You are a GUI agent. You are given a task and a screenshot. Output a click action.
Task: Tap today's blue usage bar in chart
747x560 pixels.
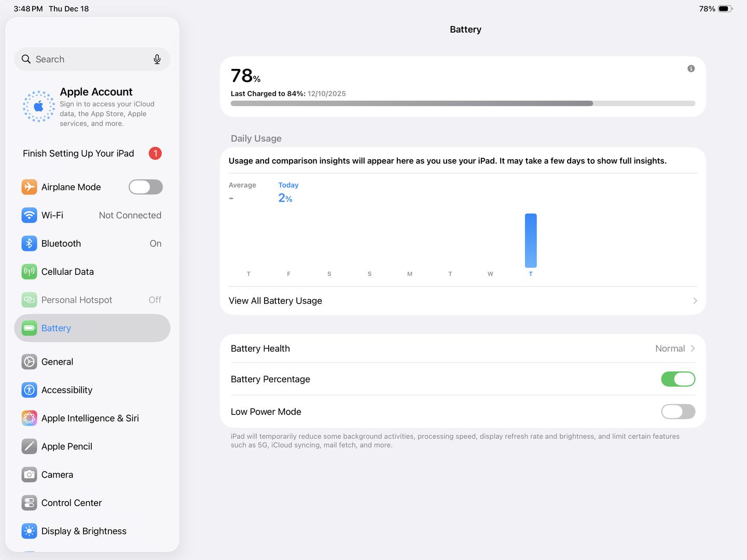click(x=531, y=241)
